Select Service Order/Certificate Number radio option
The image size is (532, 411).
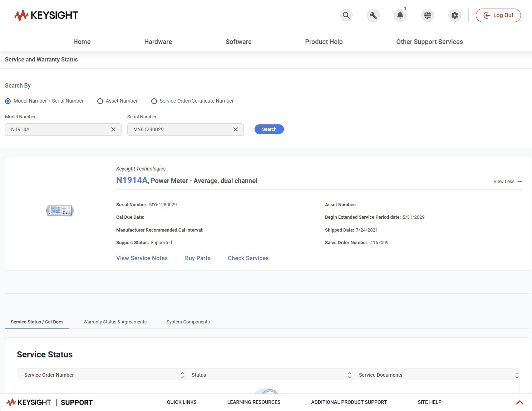154,101
